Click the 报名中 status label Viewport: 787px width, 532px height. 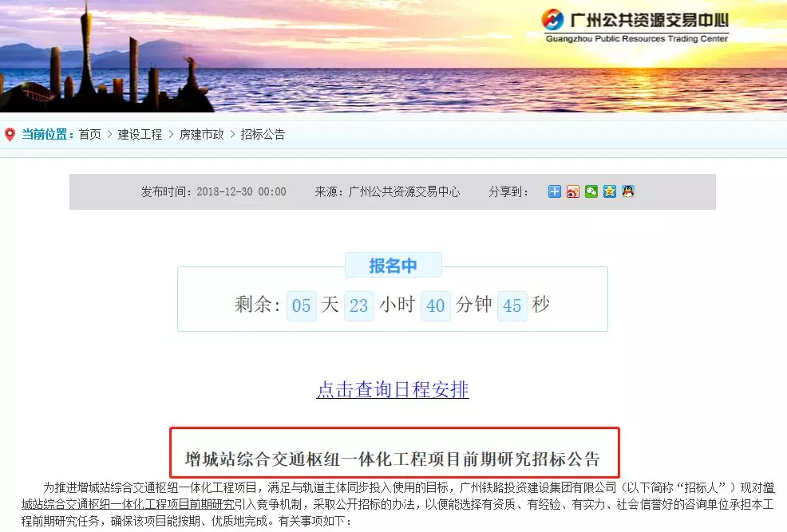[x=393, y=266]
